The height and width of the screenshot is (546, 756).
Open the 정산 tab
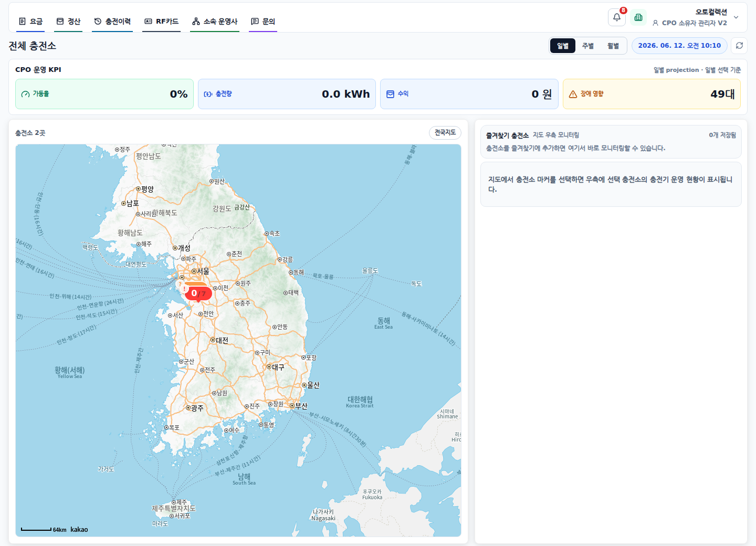click(69, 22)
